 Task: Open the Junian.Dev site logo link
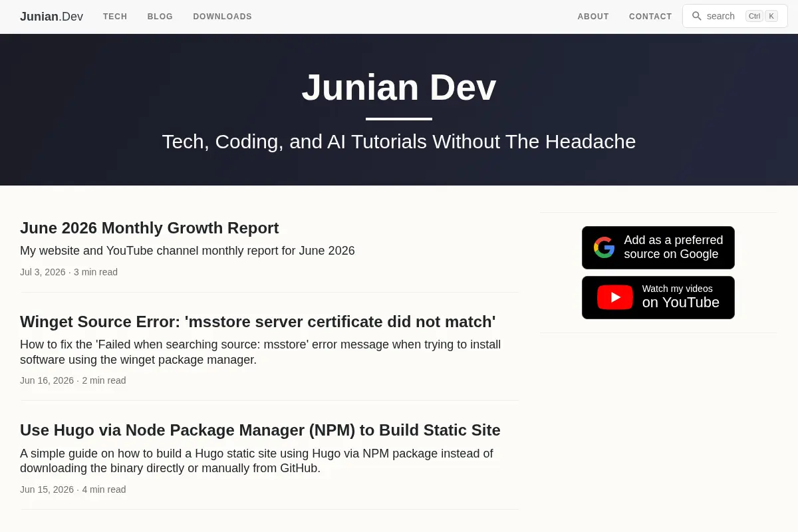(51, 17)
